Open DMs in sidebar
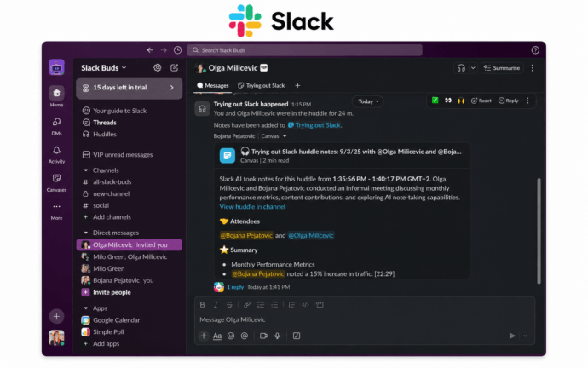This screenshot has width=588, height=368. pos(56,125)
